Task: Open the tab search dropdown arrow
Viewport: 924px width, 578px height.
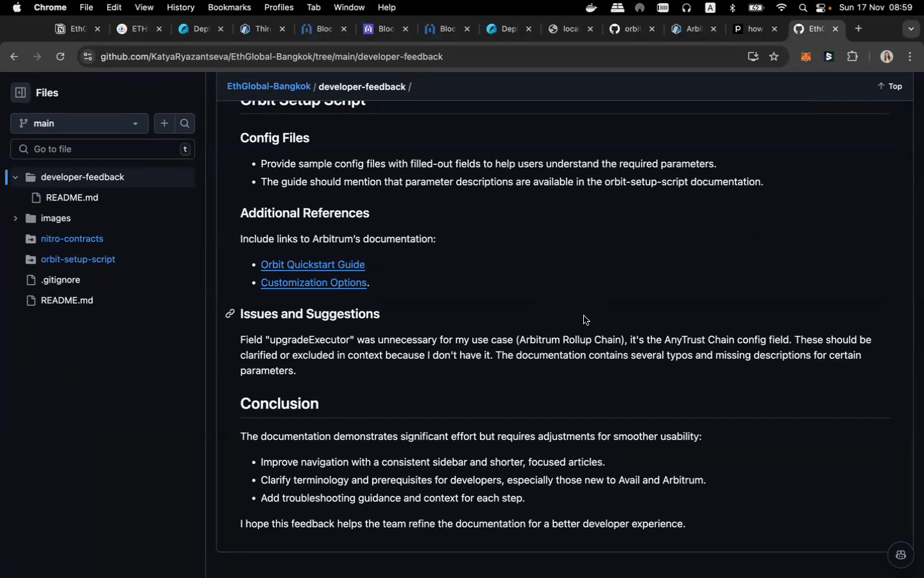Action: pos(911,29)
